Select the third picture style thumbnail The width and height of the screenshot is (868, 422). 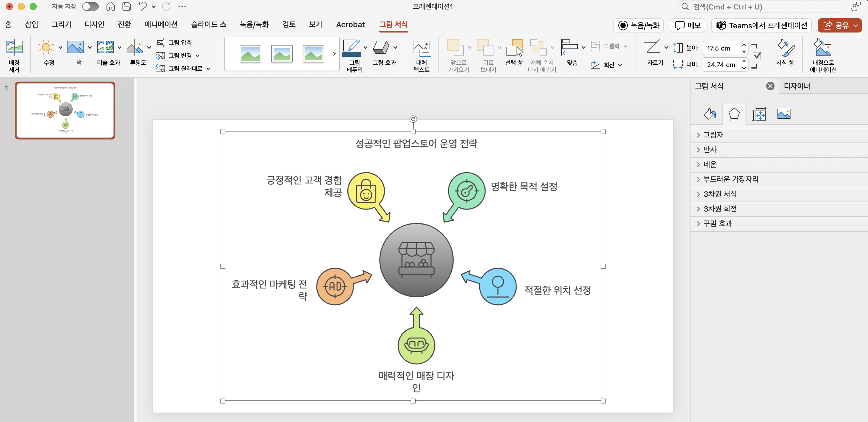(x=313, y=54)
